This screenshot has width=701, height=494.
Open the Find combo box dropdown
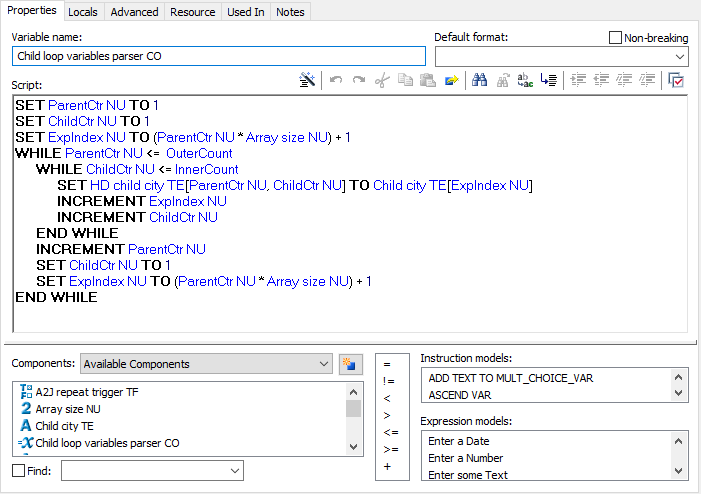coord(235,471)
